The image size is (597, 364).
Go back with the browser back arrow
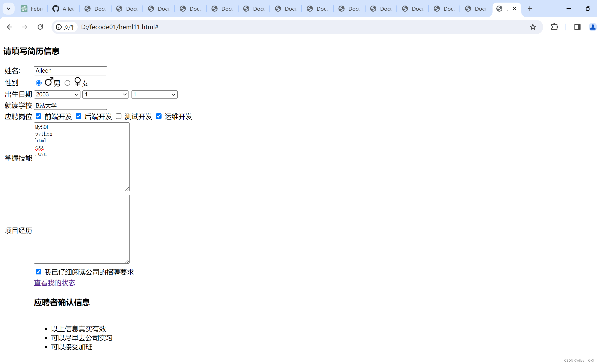point(9,27)
